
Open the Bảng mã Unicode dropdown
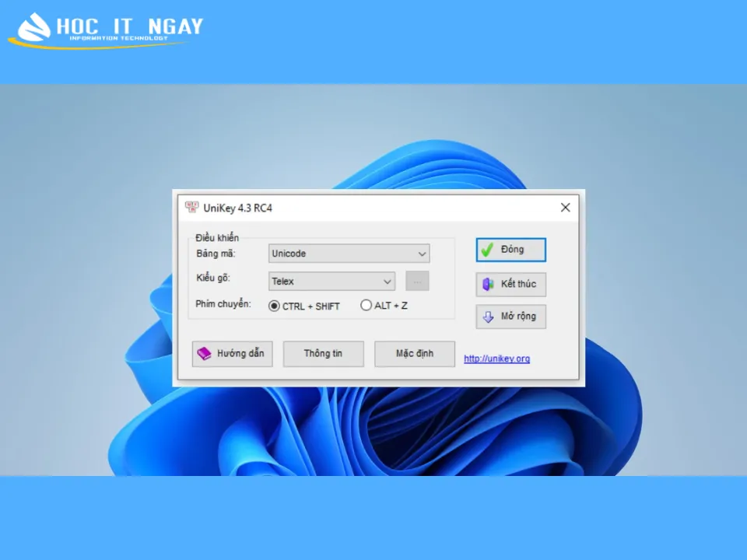349,254
